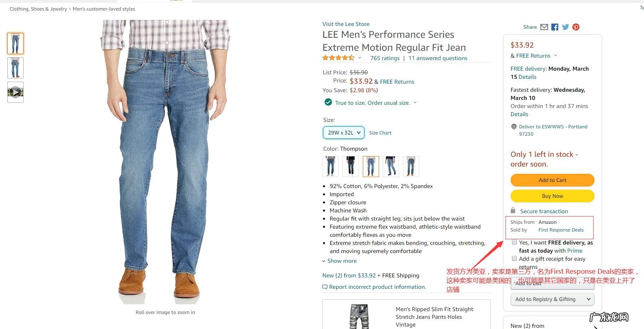Click the delivery location pin icon
This screenshot has width=644, height=329.
[x=514, y=127]
